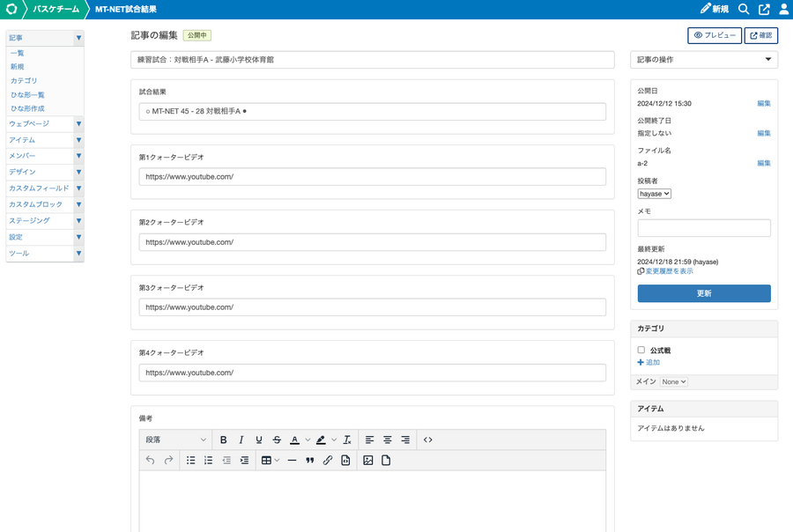Open the site in new window via header icon

coord(764,9)
